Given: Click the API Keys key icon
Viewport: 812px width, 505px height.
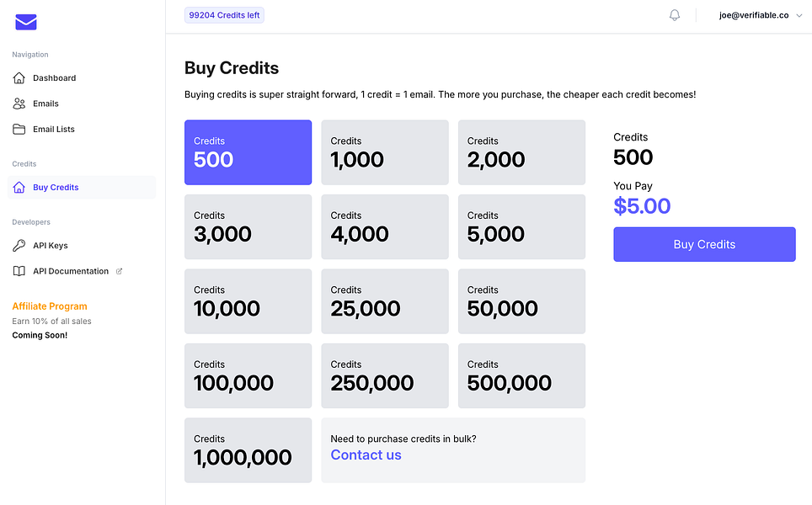Looking at the screenshot, I should tap(19, 246).
